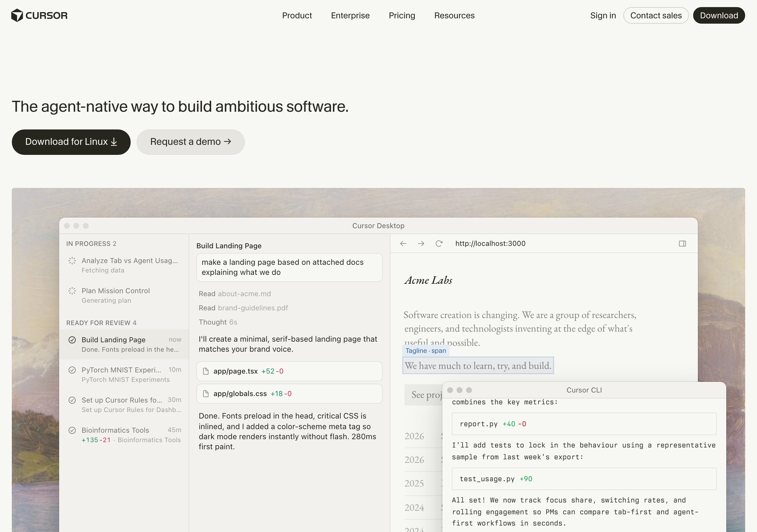757x532 pixels.
Task: Select the Plan Mission Control task
Action: (x=124, y=295)
